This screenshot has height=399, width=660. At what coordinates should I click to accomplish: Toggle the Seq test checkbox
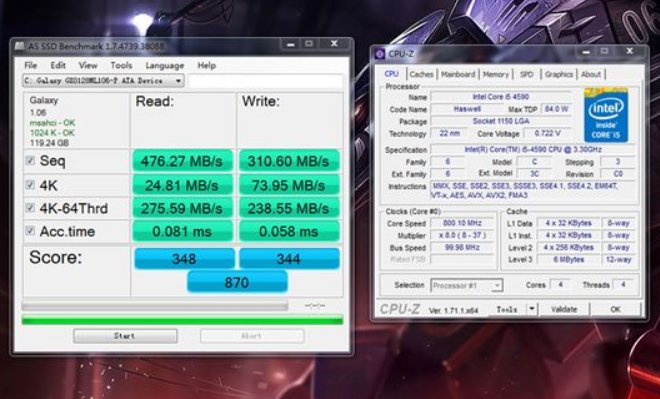point(30,160)
